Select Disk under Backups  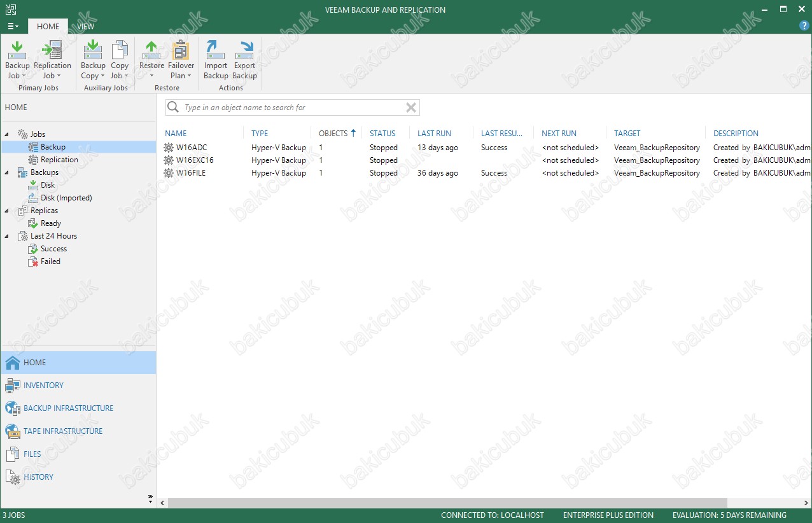click(48, 185)
